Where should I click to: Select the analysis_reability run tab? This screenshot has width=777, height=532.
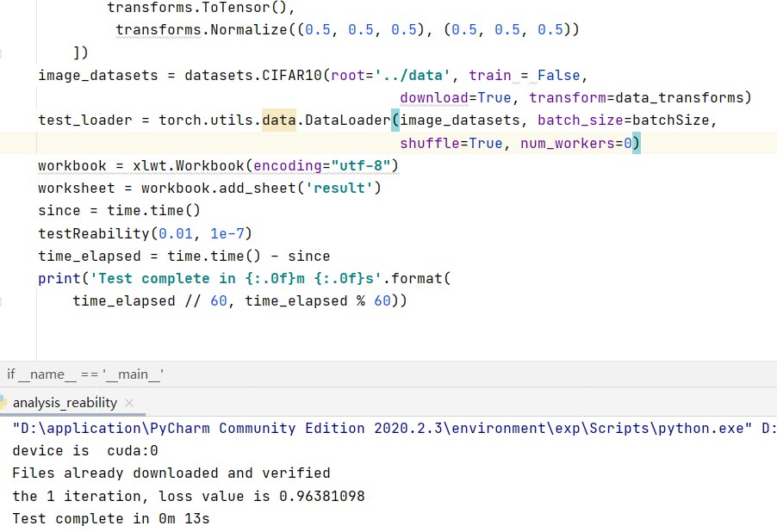pos(65,403)
